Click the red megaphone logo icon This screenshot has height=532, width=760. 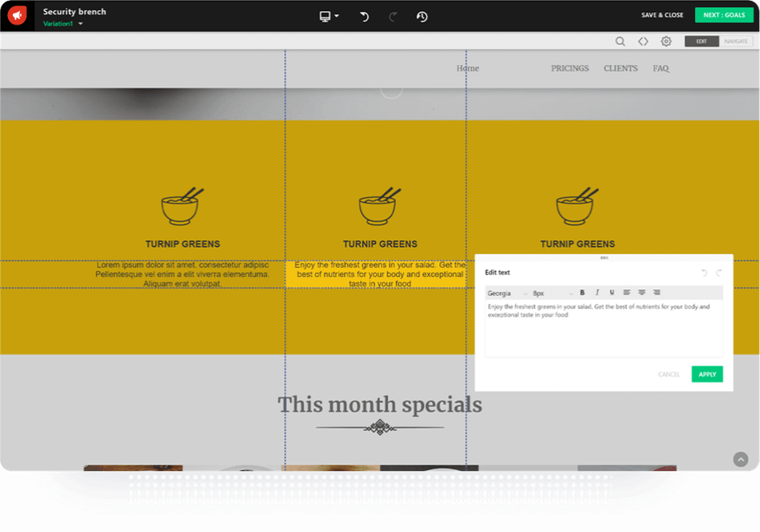pos(17,15)
